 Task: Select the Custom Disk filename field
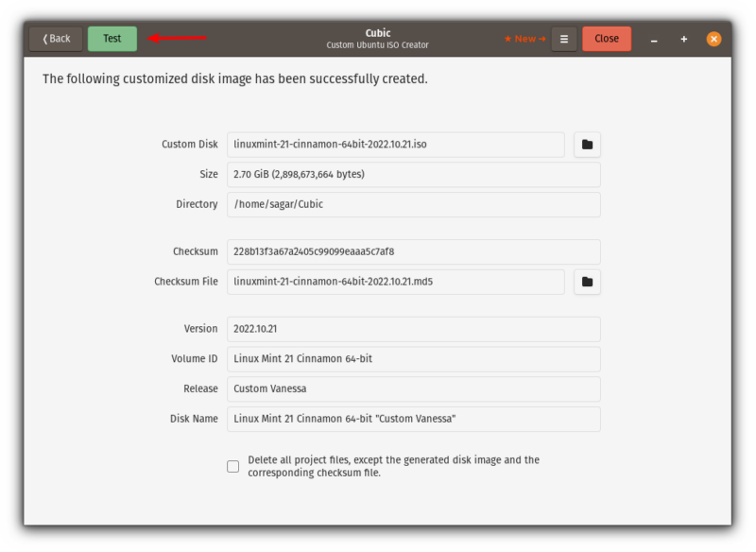click(395, 145)
